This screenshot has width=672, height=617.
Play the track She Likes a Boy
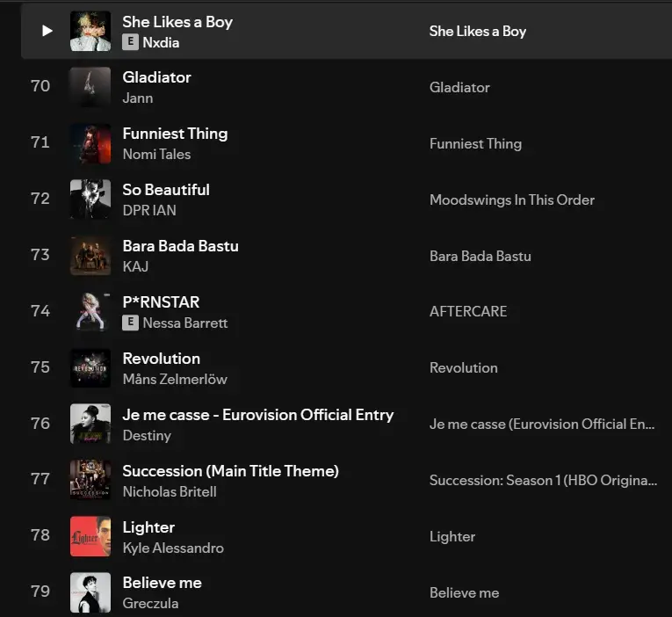click(x=47, y=31)
